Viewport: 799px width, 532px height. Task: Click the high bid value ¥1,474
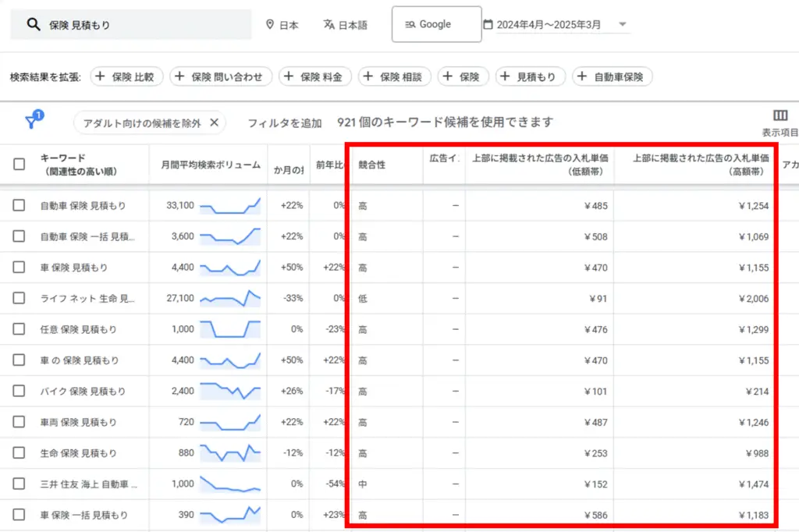754,484
